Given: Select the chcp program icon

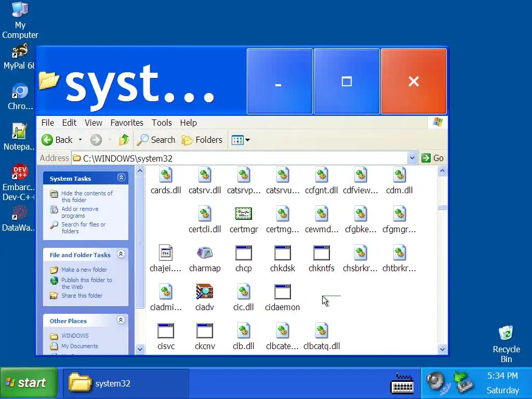Looking at the screenshot, I should coord(244,253).
